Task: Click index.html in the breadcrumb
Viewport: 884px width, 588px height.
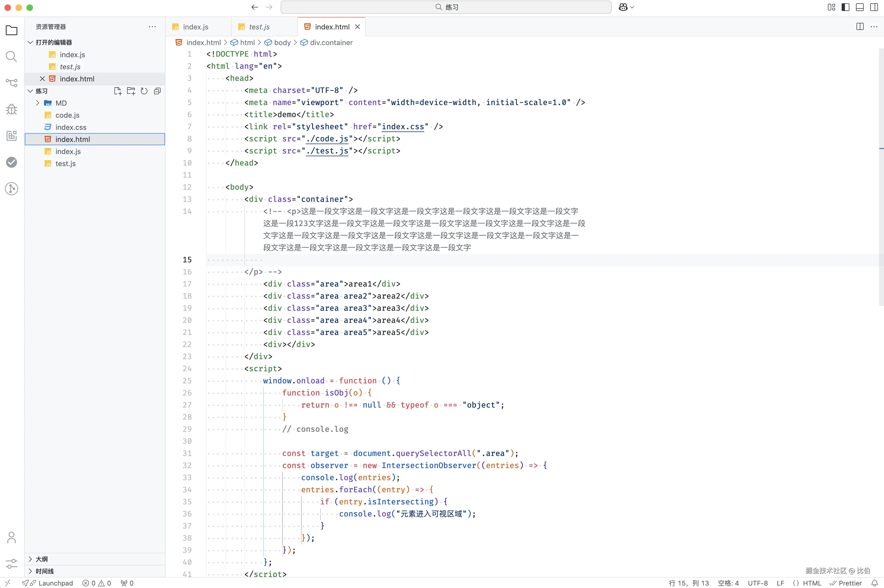Action: point(203,42)
